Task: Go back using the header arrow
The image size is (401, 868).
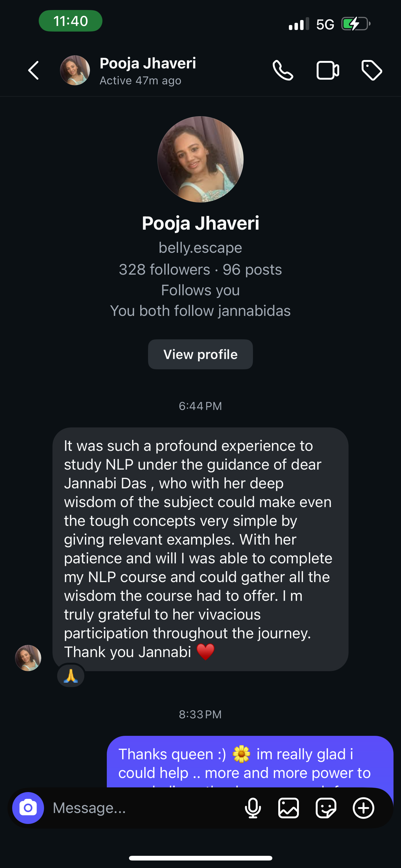Action: (34, 70)
